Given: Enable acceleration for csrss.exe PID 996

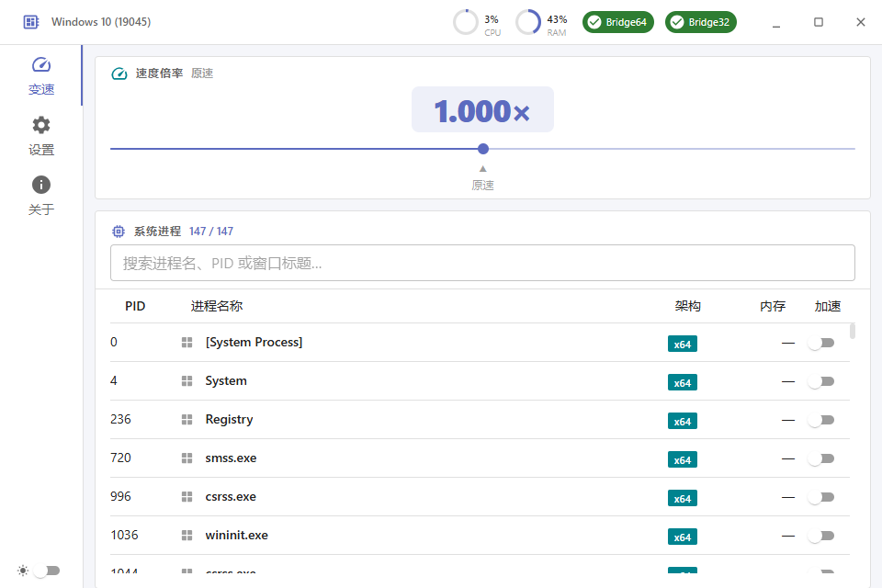Looking at the screenshot, I should (821, 497).
